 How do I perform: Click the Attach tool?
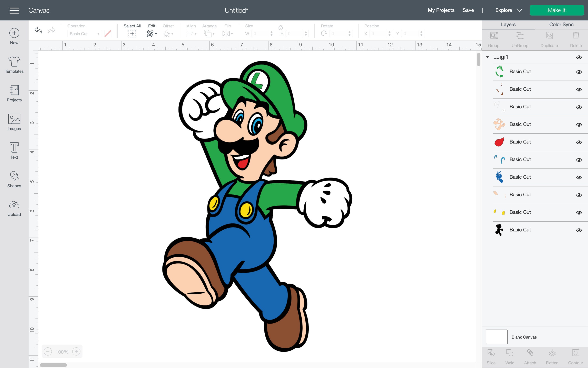coord(530,353)
